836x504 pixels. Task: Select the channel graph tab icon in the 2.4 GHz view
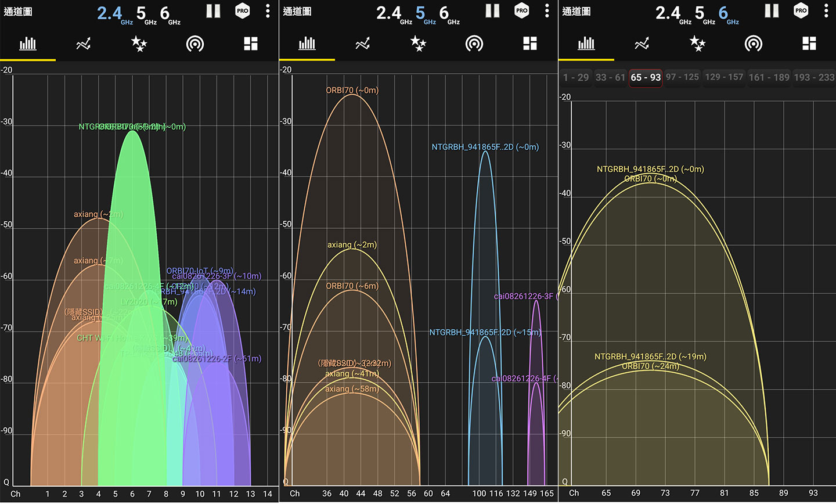pos(28,44)
